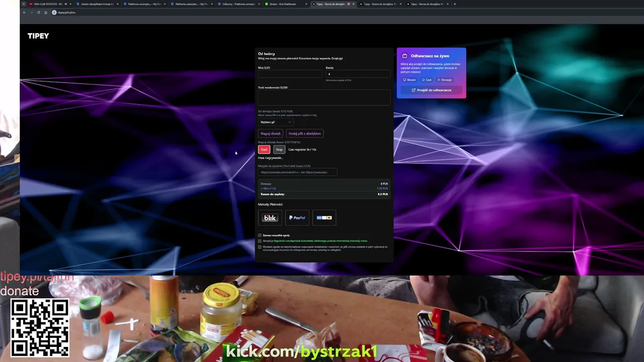
Task: Click the Minimalna kwota: 4 PLN hint
Action: click(339, 80)
